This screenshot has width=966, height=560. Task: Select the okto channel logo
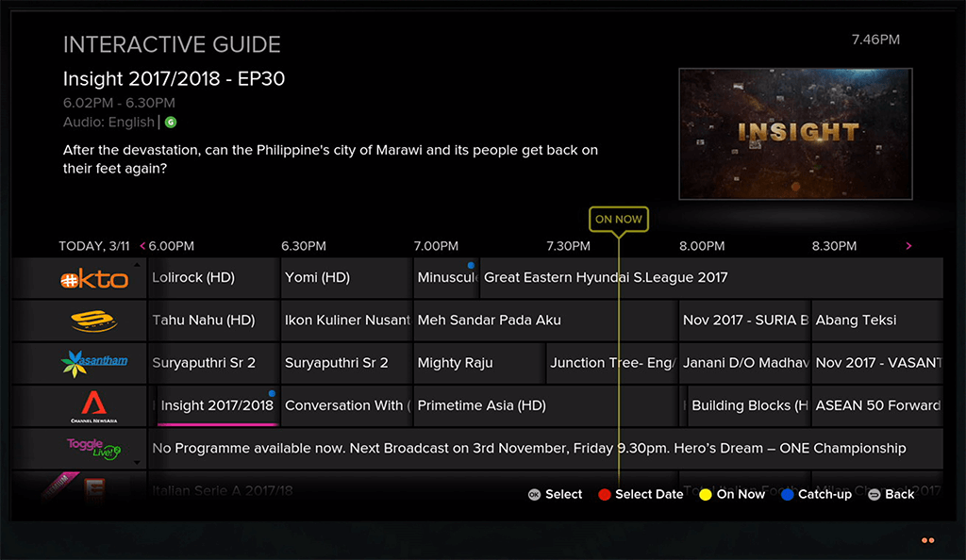(94, 279)
